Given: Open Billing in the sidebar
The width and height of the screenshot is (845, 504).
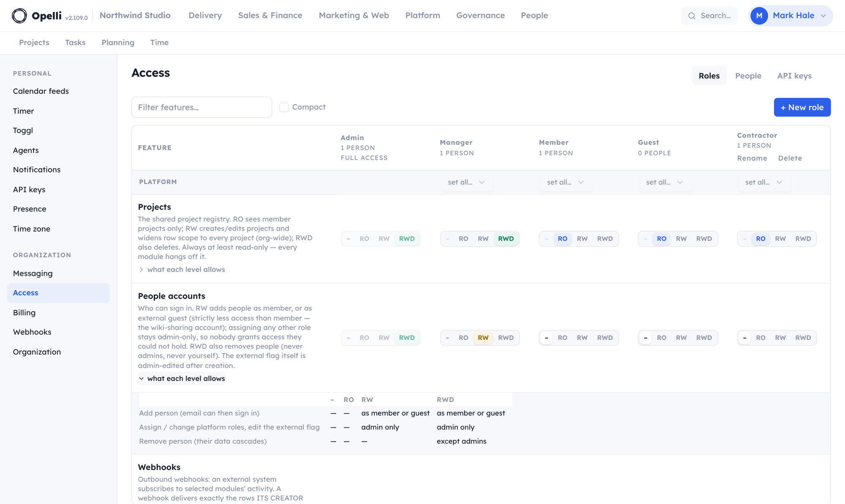Looking at the screenshot, I should point(58,313).
